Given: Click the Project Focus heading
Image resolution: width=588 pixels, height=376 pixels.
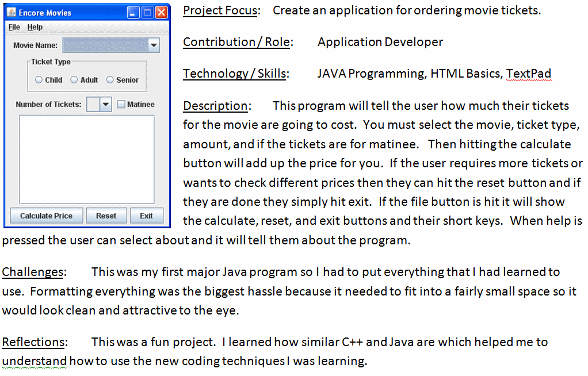Looking at the screenshot, I should [220, 11].
